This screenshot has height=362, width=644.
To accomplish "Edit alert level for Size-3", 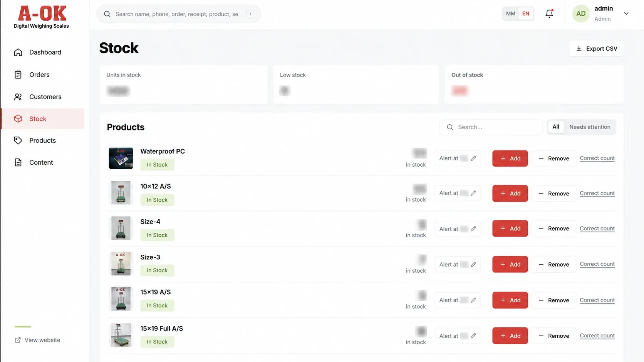I will [x=473, y=265].
